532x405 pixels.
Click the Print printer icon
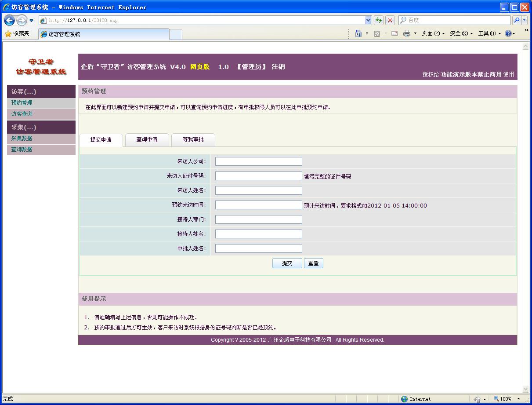pyautogui.click(x=407, y=33)
